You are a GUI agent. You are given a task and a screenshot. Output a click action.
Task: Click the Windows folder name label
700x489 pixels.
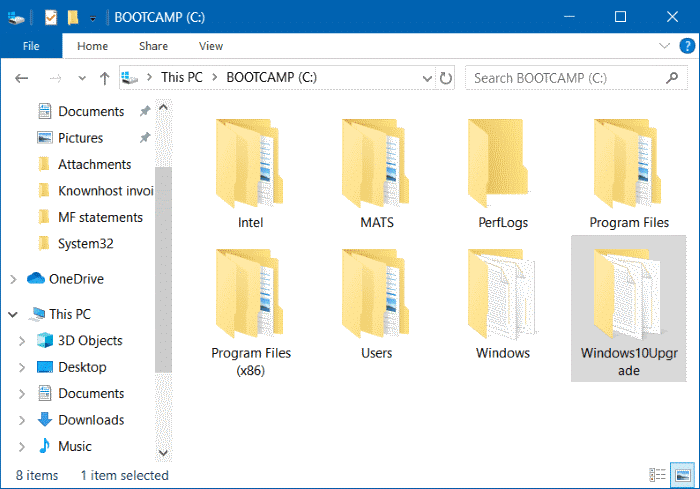pos(503,353)
